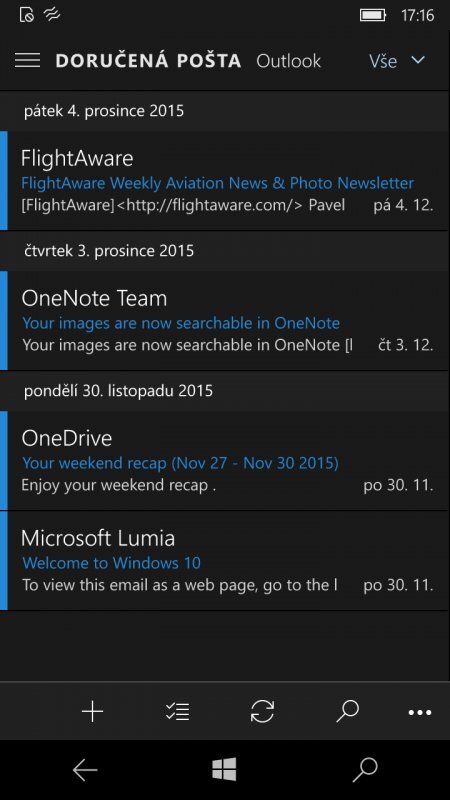The height and width of the screenshot is (800, 450).
Task: Open the OneNote Team email
Action: tap(225, 321)
